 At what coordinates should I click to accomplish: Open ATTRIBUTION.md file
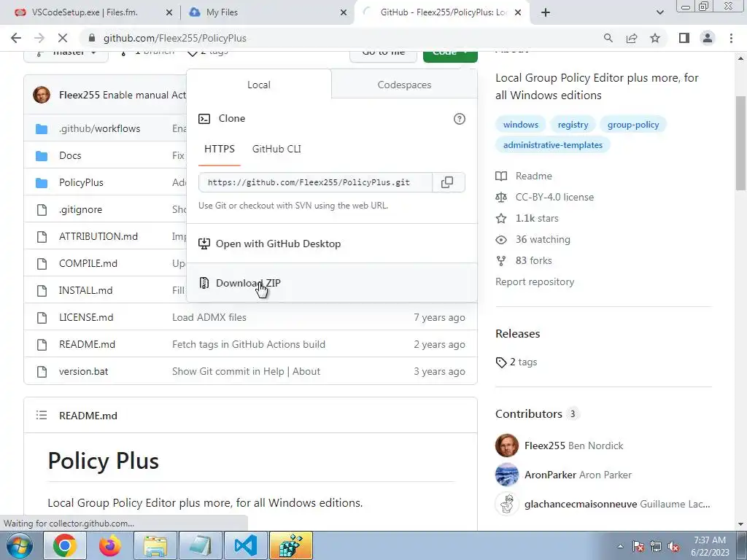(98, 237)
